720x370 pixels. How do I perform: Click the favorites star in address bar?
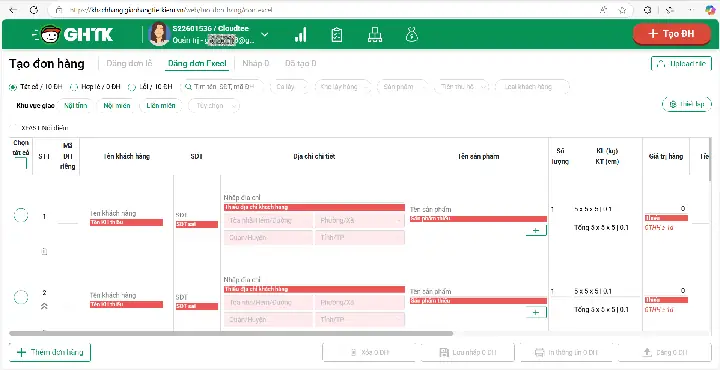tap(622, 10)
